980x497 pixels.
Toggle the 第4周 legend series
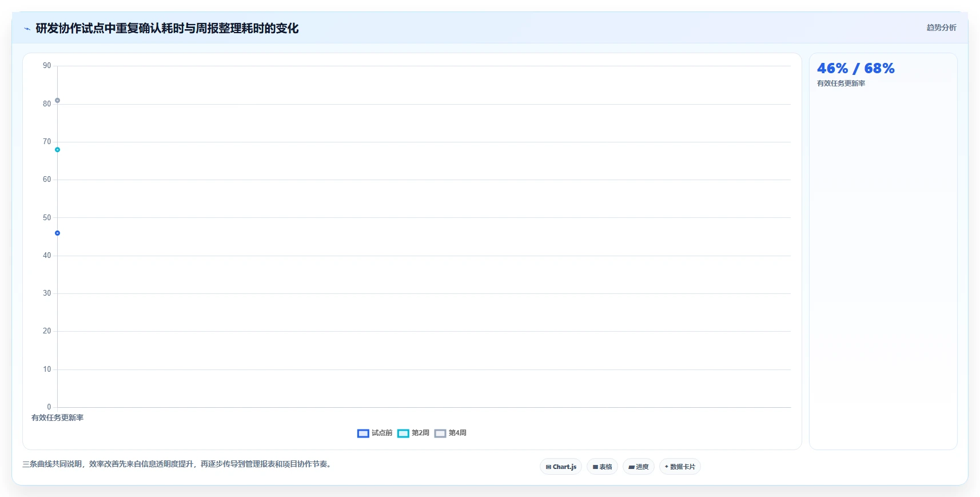tap(451, 433)
